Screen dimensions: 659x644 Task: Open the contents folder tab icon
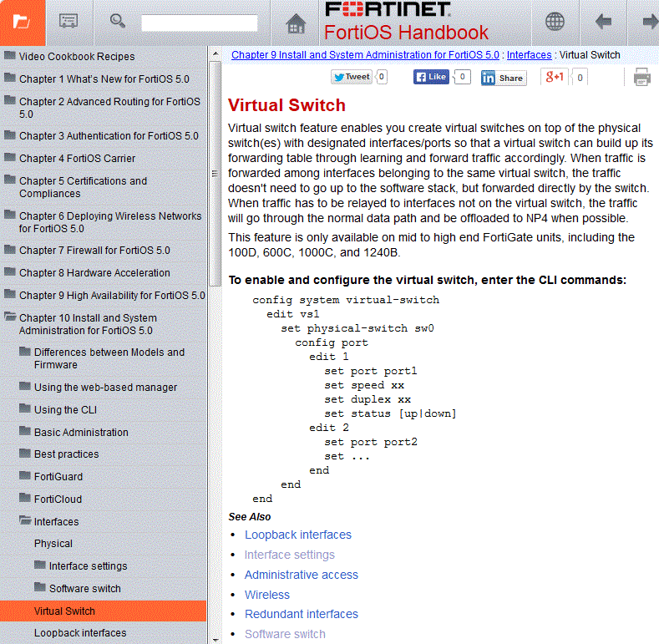click(23, 23)
